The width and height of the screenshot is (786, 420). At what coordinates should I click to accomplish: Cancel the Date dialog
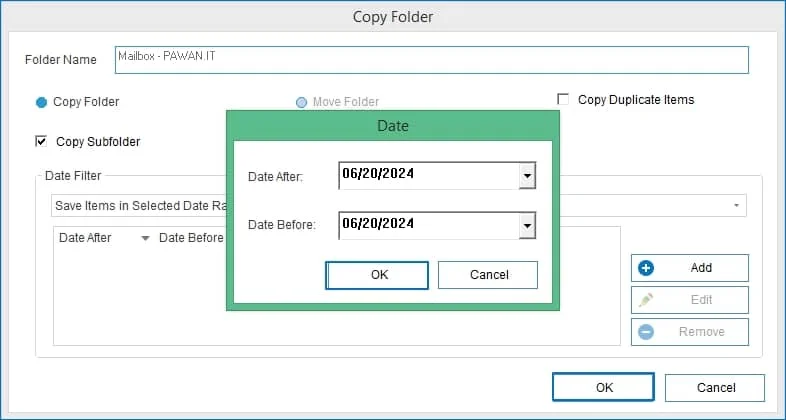tap(488, 275)
